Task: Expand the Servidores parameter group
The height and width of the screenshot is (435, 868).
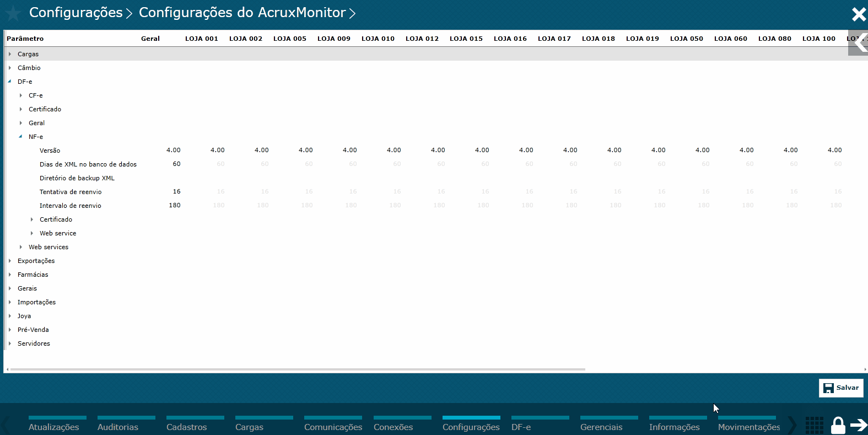Action: pyautogui.click(x=10, y=343)
